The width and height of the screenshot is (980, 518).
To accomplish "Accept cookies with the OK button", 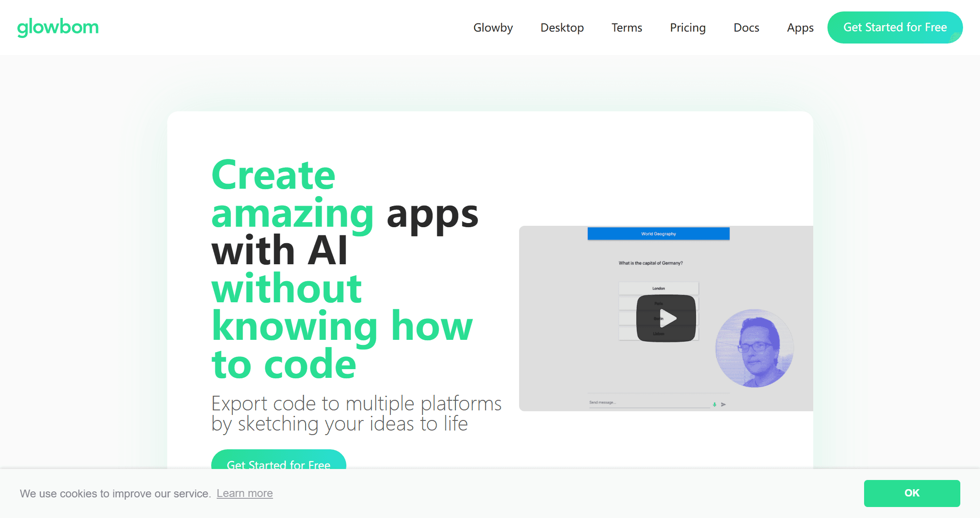I will [912, 493].
